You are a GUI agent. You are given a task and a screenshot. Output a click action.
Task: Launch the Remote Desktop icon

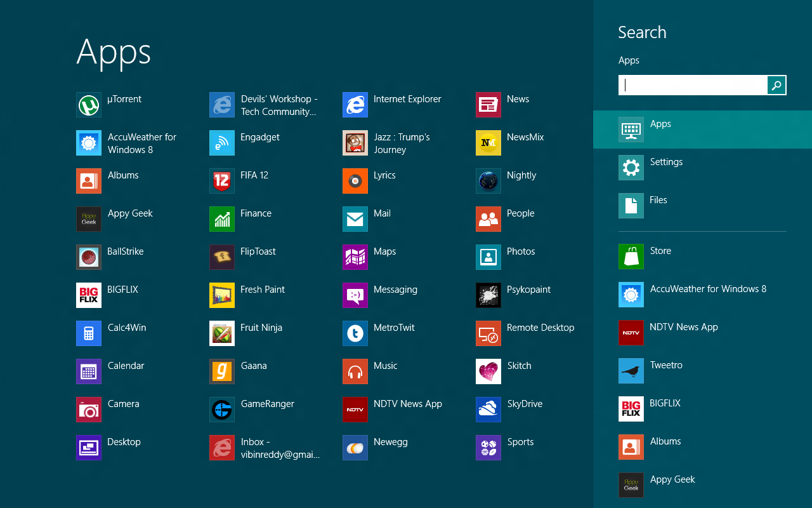coord(488,333)
